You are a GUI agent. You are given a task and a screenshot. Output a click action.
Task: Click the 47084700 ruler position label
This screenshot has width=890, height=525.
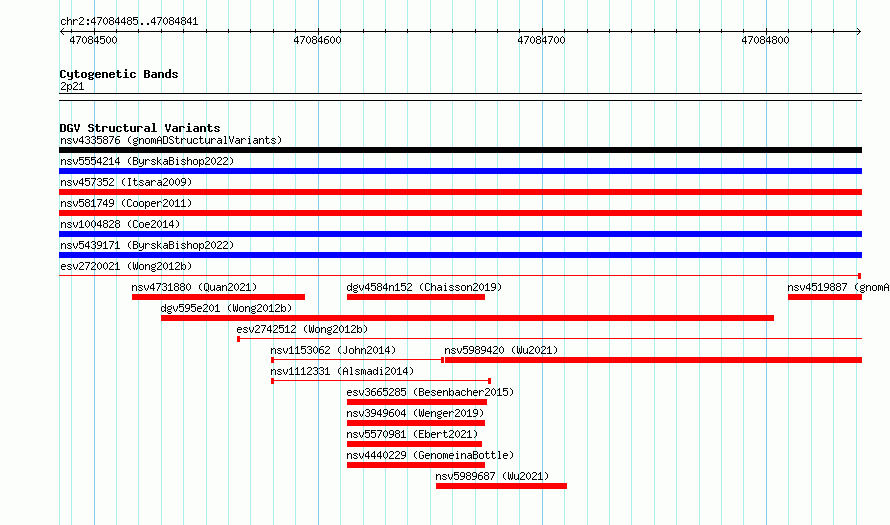click(541, 40)
